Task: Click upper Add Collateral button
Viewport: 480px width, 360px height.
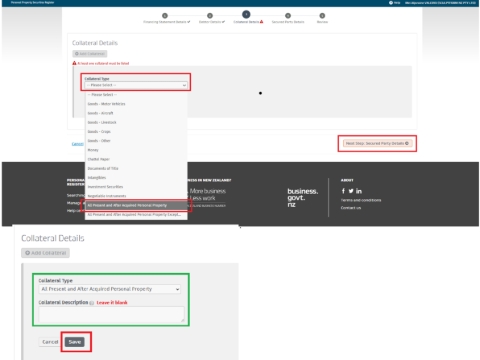Action: point(90,54)
